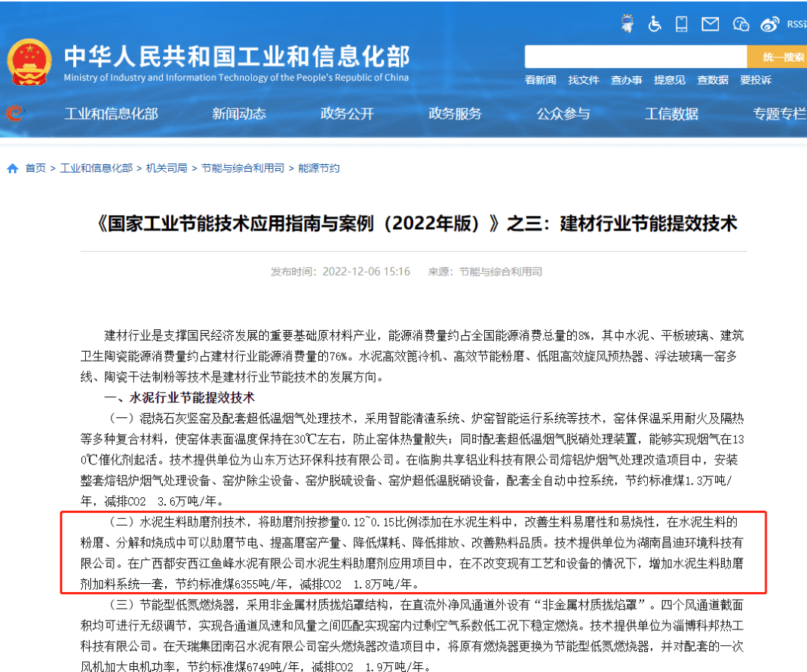Click 节能与综合利用司 in the breadcrumb

[x=243, y=169]
